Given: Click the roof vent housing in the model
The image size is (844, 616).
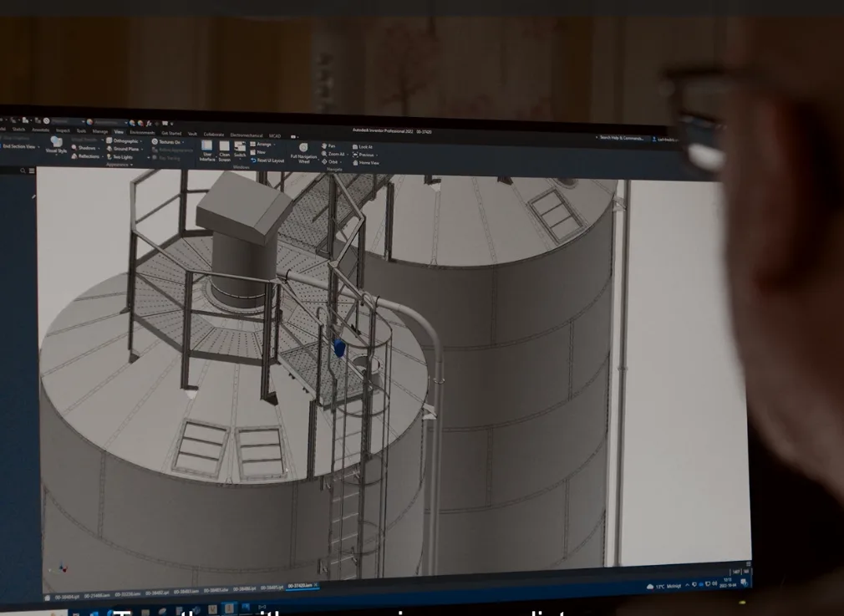Looking at the screenshot, I should [244, 209].
